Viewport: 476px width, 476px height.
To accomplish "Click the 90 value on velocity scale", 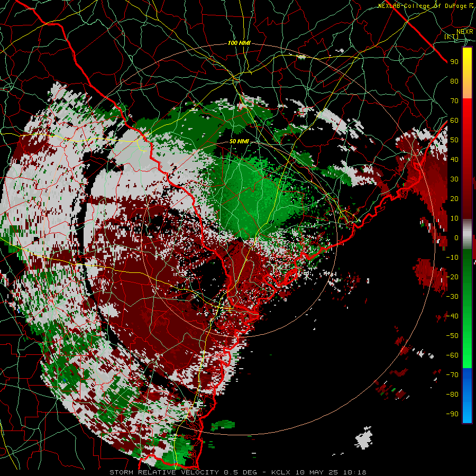I will pos(454,62).
